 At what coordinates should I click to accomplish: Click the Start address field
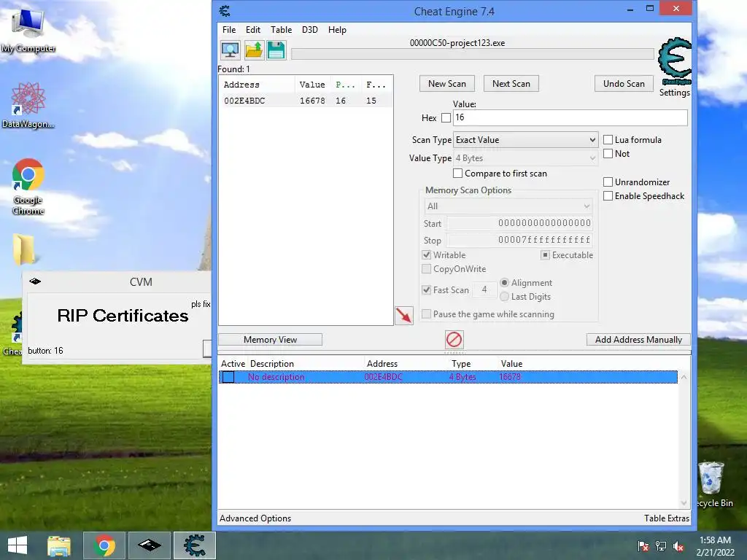point(519,223)
